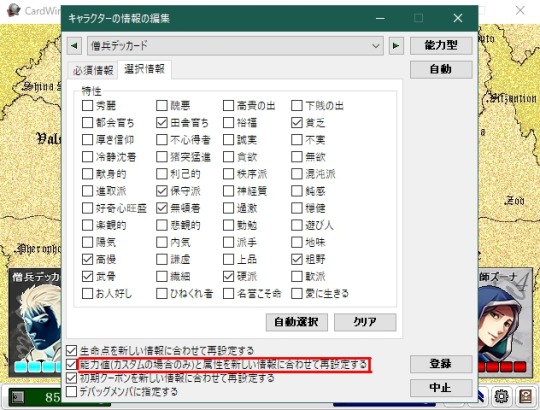Check the 利己的 trait checkbox
The height and width of the screenshot is (410, 540).
[x=162, y=174]
